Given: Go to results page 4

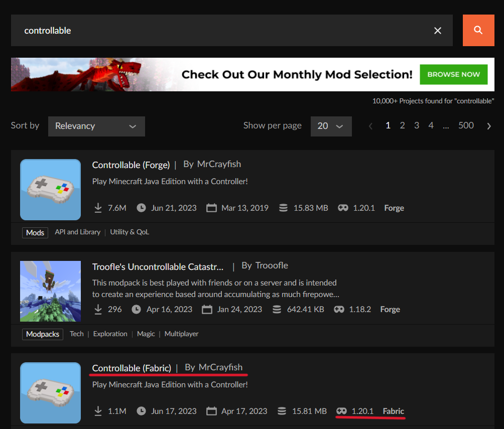Looking at the screenshot, I should (x=431, y=125).
